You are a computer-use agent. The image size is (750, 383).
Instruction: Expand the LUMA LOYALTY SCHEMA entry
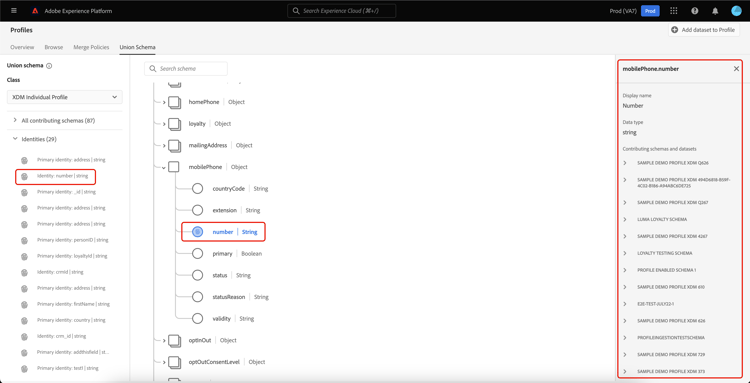click(625, 219)
